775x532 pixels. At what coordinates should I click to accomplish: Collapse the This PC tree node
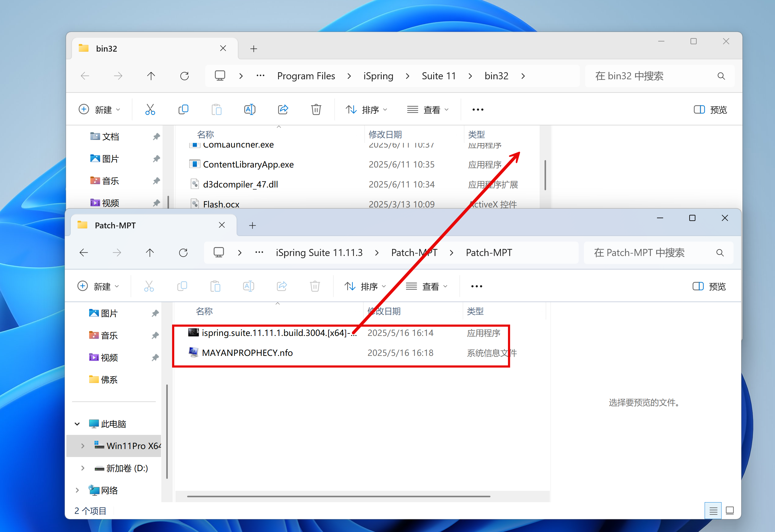click(x=77, y=424)
